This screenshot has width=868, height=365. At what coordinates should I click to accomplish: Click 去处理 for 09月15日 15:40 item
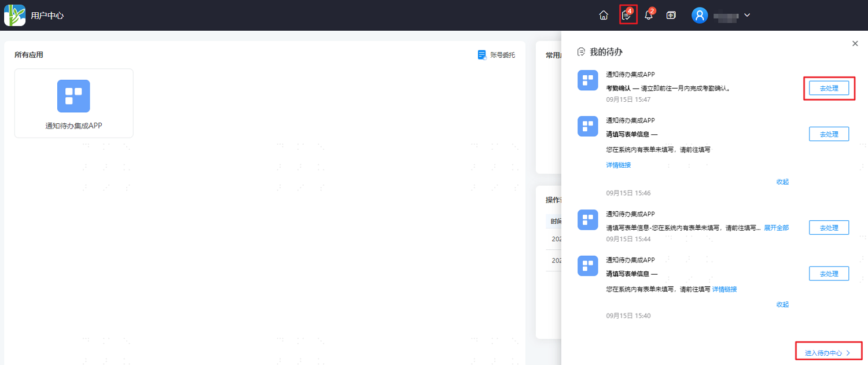click(829, 274)
